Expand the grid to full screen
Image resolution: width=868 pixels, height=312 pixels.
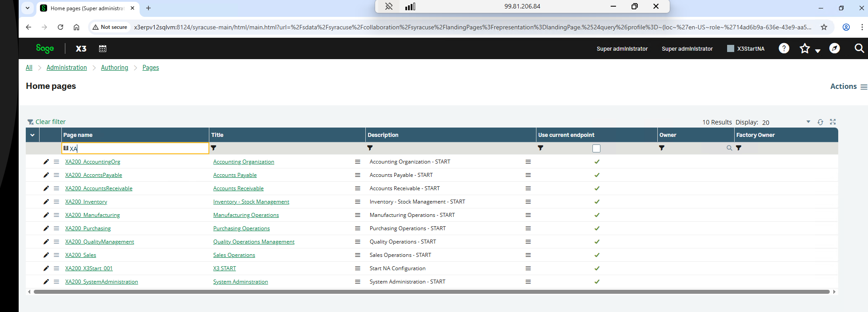833,122
